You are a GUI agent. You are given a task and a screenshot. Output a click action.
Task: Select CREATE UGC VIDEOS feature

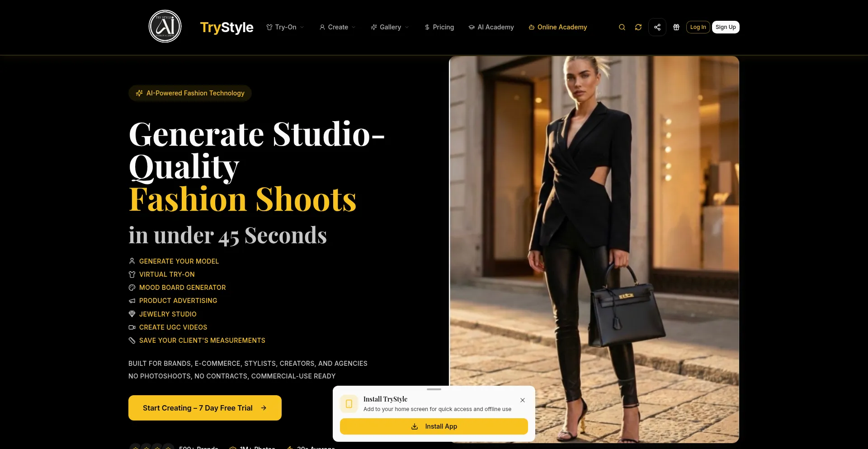pos(173,327)
